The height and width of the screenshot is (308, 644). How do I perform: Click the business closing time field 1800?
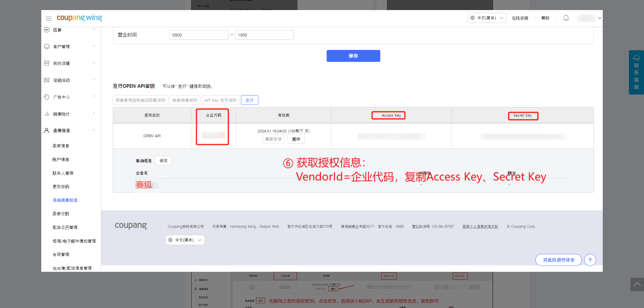pyautogui.click(x=264, y=35)
